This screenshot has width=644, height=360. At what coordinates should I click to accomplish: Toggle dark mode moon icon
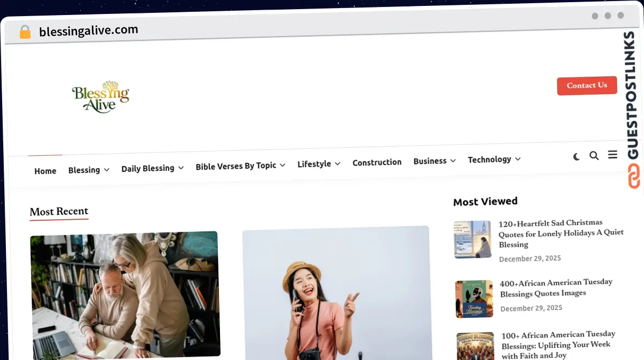pyautogui.click(x=576, y=157)
